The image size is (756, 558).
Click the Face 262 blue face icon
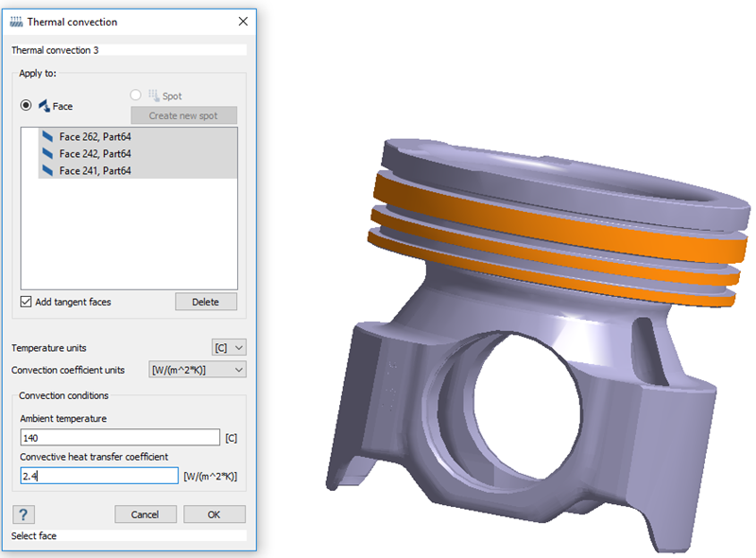tap(47, 137)
